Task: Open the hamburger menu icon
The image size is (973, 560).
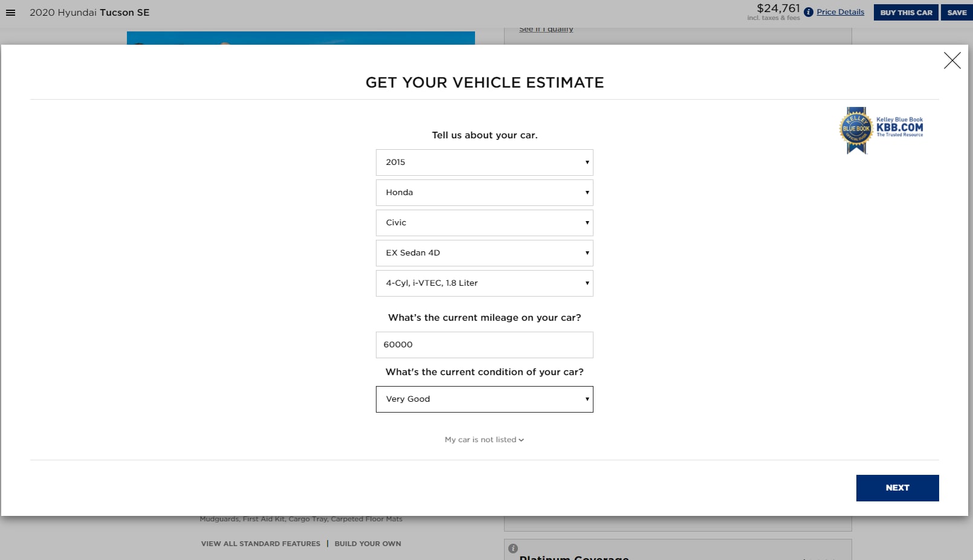Action: 10,13
